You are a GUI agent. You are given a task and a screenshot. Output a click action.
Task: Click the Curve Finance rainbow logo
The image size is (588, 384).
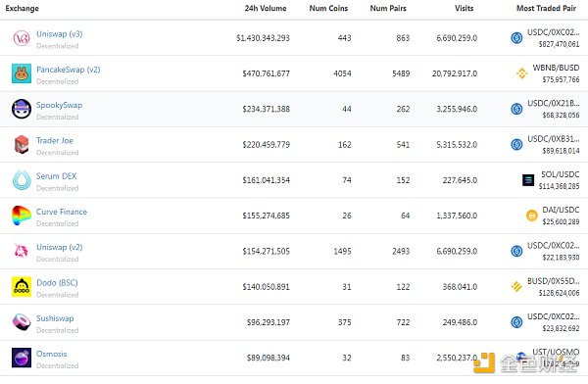pos(22,216)
